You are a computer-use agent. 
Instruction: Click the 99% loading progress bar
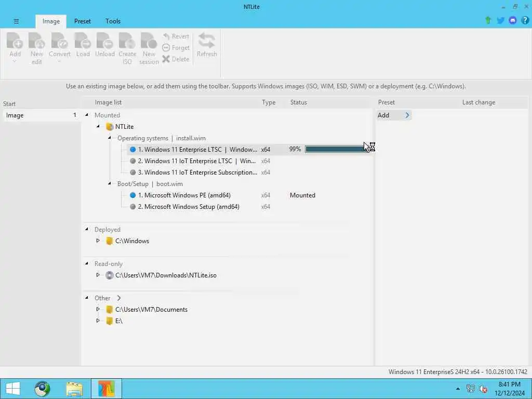[337, 149]
